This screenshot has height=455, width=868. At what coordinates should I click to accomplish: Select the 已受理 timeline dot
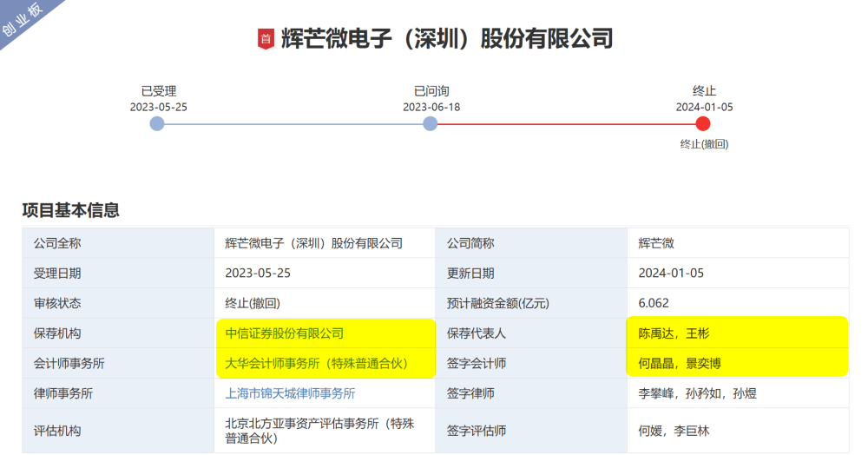click(157, 124)
